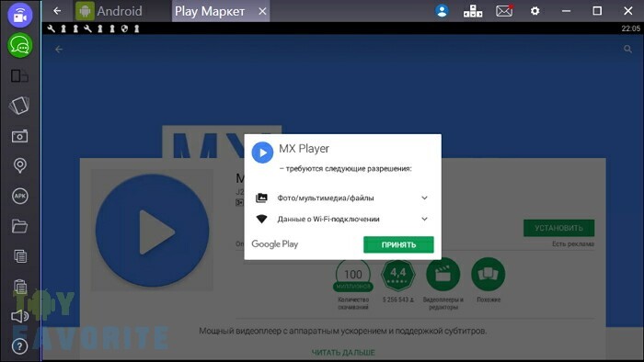This screenshot has height=362, width=644.
Task: Open the folder icon in sidebar
Action: click(x=19, y=226)
